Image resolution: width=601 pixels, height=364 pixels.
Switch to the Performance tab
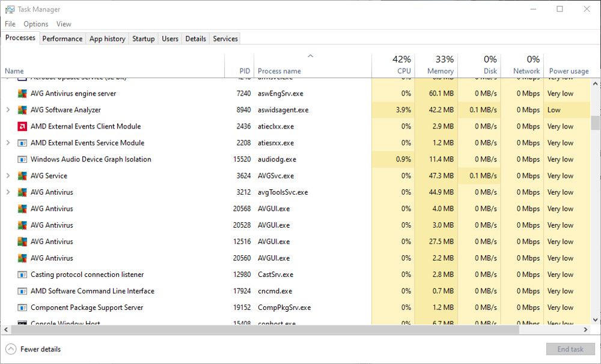[x=62, y=38]
